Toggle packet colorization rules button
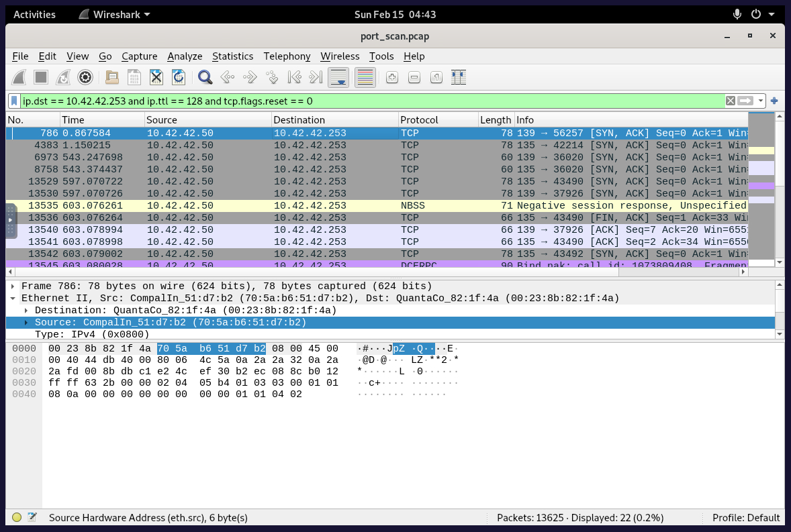Image resolution: width=791 pixels, height=532 pixels. click(365, 78)
